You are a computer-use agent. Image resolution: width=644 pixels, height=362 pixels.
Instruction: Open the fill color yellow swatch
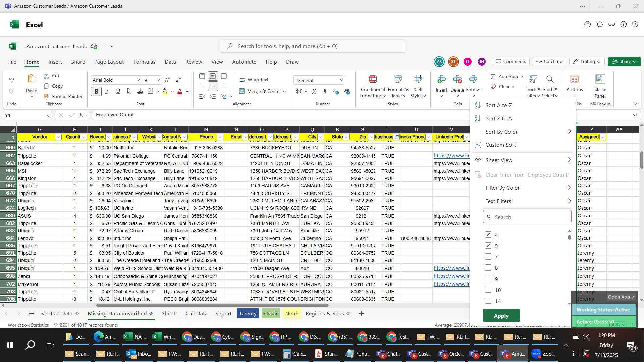(x=165, y=91)
